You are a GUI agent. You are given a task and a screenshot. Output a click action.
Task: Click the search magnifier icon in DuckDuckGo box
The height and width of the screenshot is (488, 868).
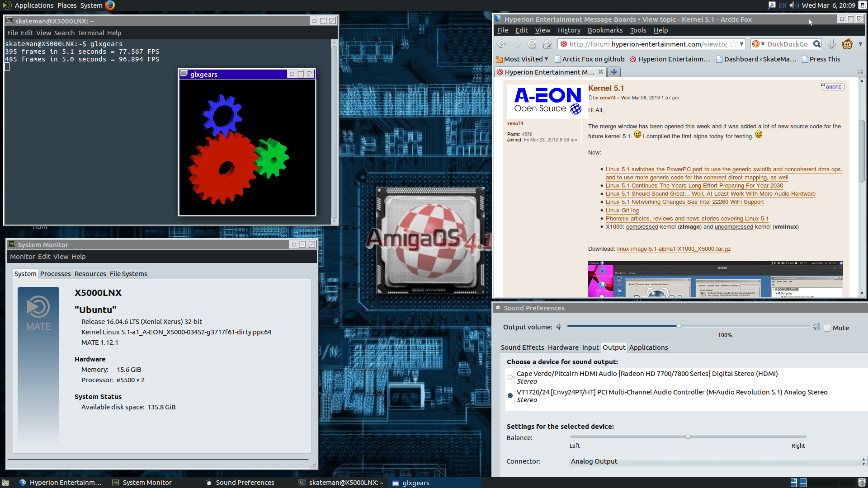click(816, 44)
